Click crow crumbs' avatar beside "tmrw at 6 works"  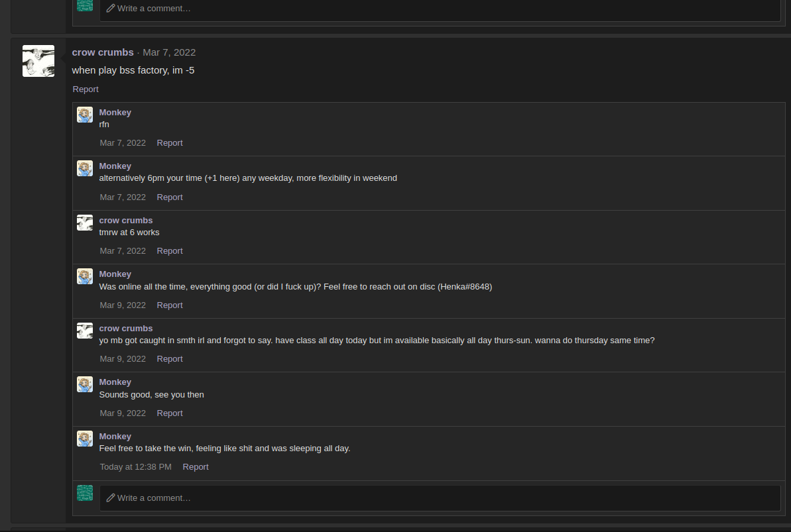coord(85,223)
